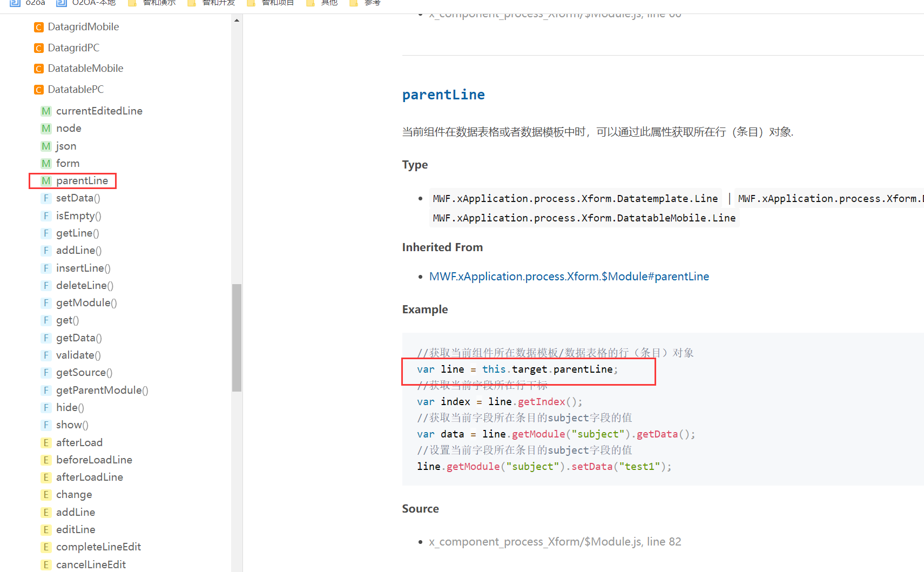Click the F badge beside insertLine()
924x572 pixels.
pyautogui.click(x=46, y=268)
